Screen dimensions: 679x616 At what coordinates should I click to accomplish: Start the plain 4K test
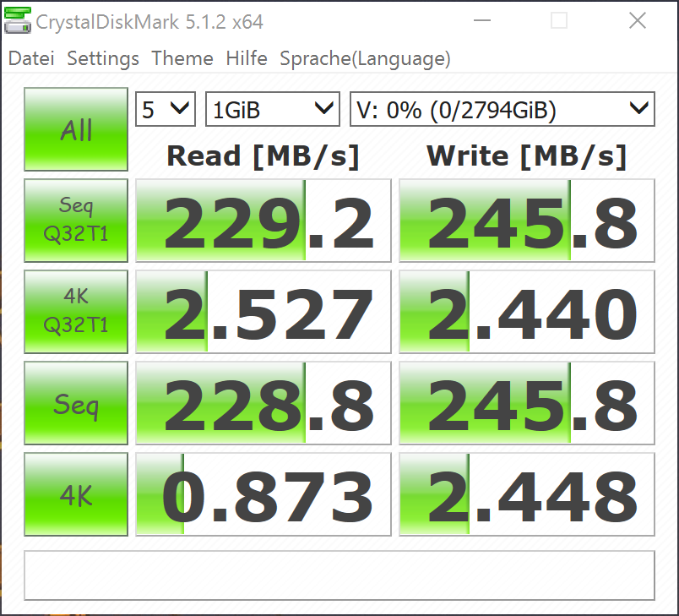click(76, 494)
